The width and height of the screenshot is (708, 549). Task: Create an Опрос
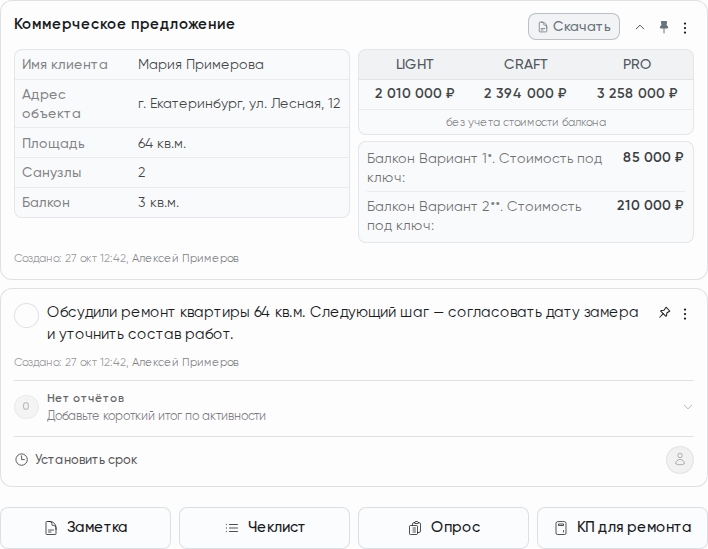(443, 528)
